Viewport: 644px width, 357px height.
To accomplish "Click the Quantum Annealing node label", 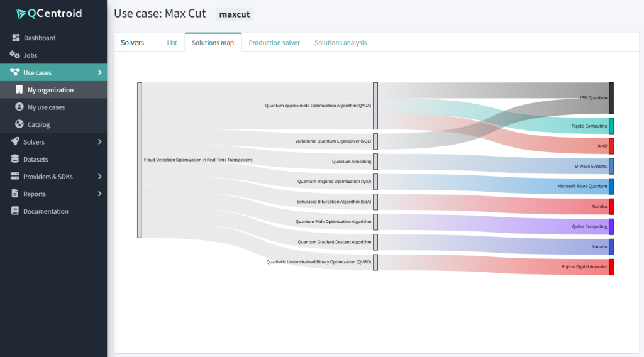I will point(352,162).
